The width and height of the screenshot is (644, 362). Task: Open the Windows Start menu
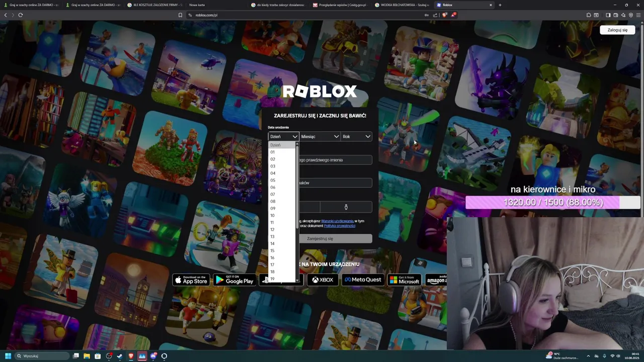(x=8, y=356)
